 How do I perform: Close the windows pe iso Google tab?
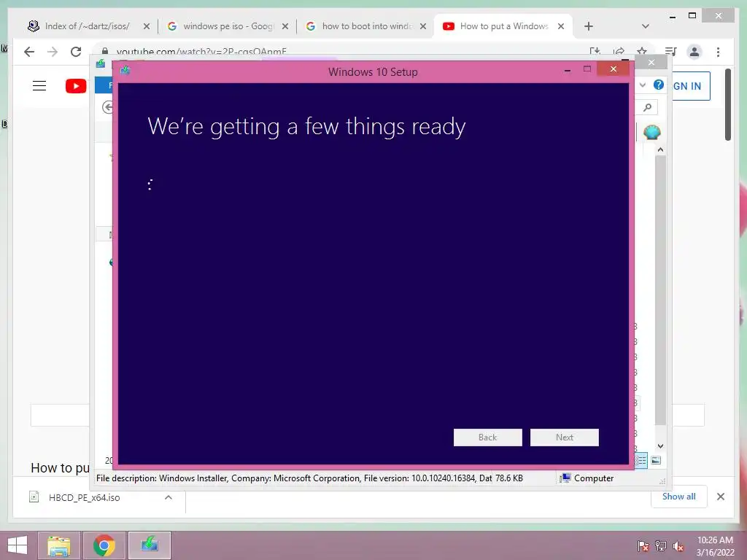point(285,26)
